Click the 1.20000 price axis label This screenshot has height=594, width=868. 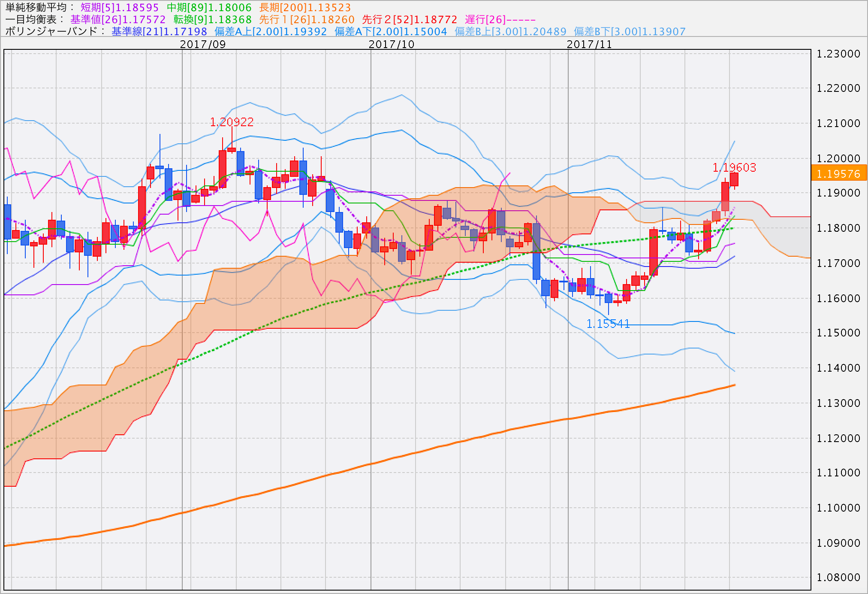pyautogui.click(x=838, y=158)
